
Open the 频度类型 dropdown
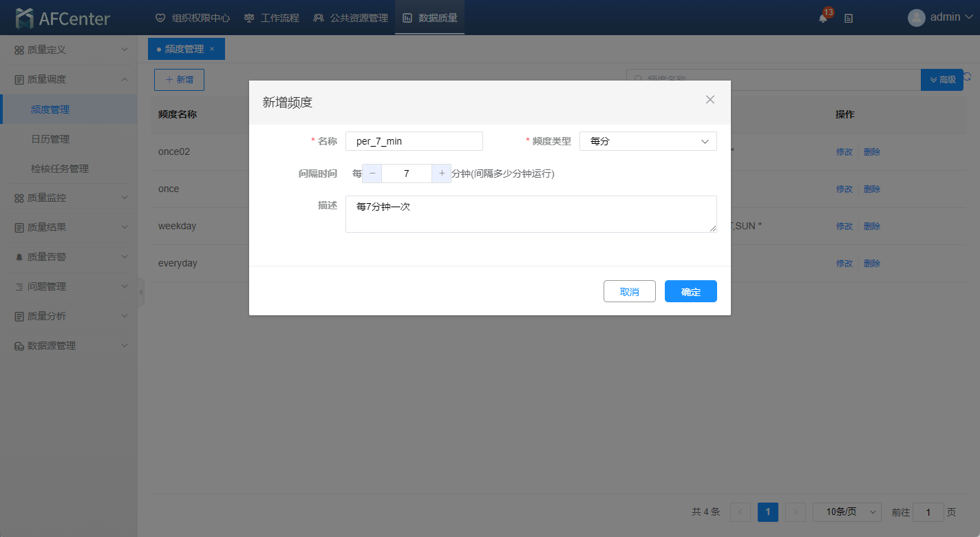pos(648,141)
